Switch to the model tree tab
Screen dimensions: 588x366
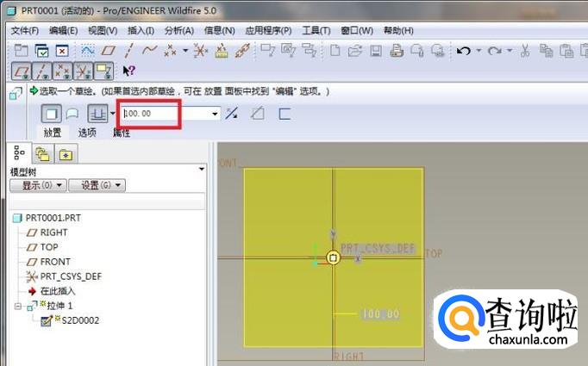(x=19, y=152)
